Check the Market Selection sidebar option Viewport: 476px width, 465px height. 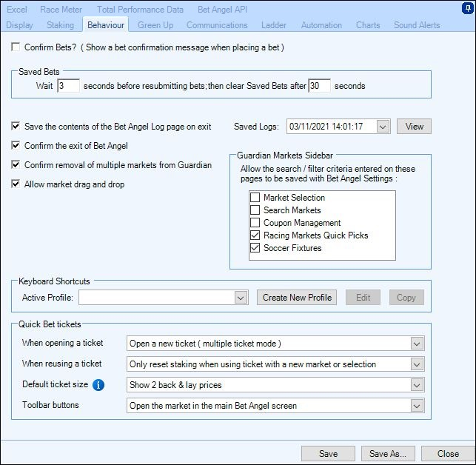click(x=255, y=198)
